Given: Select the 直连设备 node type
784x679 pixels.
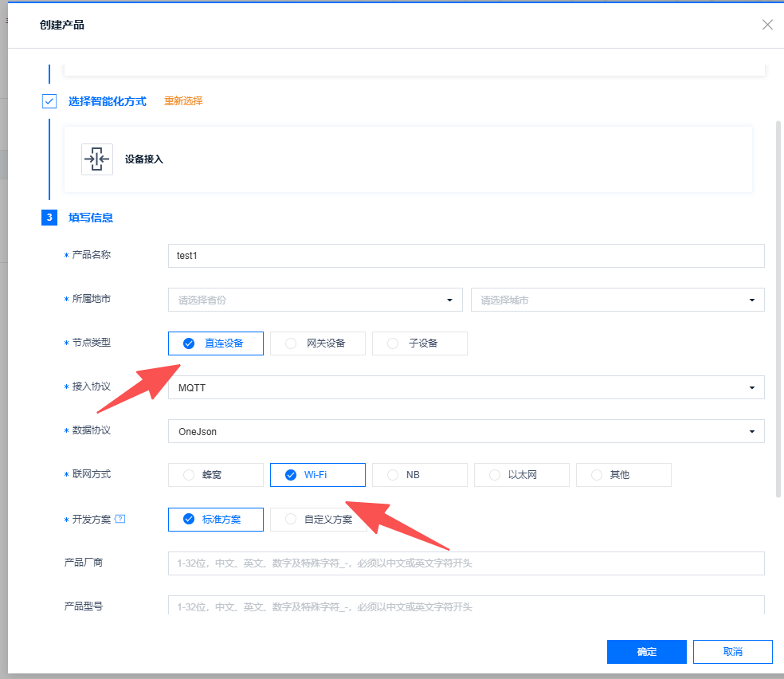Looking at the screenshot, I should point(215,343).
